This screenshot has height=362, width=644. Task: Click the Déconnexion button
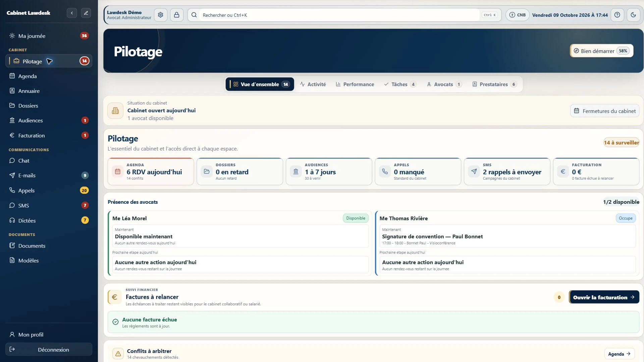49,349
